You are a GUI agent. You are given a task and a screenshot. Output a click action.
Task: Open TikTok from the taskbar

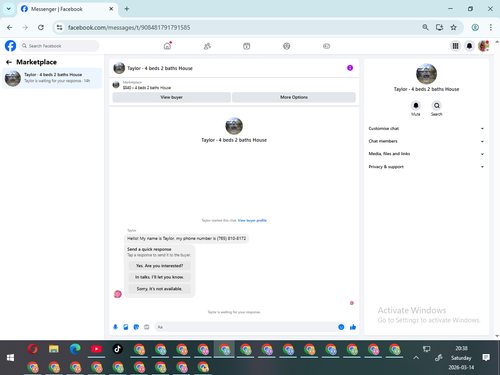pyautogui.click(x=117, y=349)
